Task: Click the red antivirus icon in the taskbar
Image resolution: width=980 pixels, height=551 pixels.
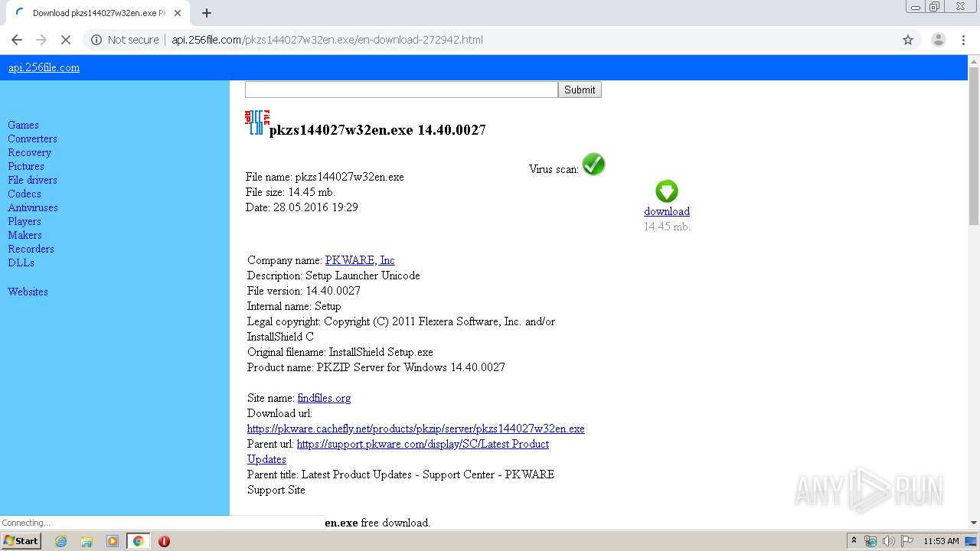Action: [x=164, y=541]
